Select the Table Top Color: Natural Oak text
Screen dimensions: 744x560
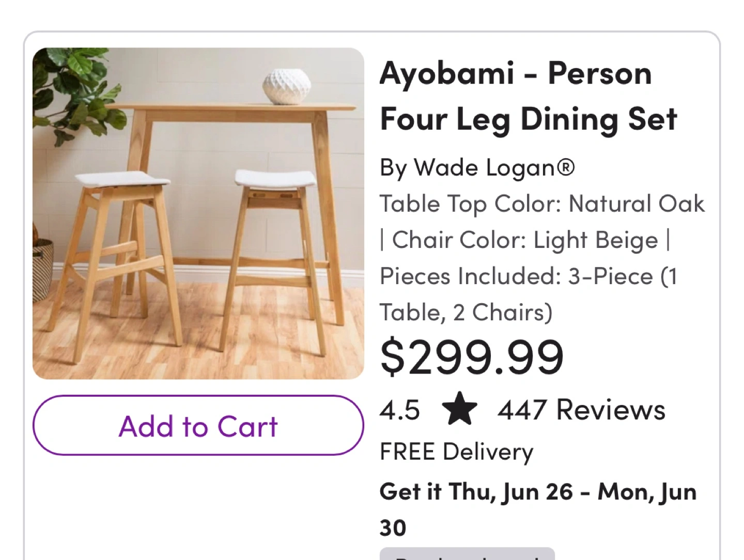(x=542, y=204)
